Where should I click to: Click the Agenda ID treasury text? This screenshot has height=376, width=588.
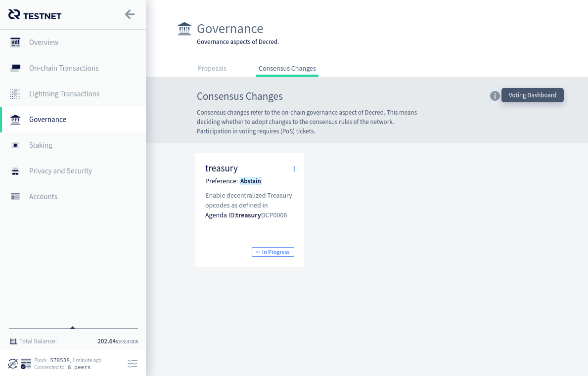233,215
